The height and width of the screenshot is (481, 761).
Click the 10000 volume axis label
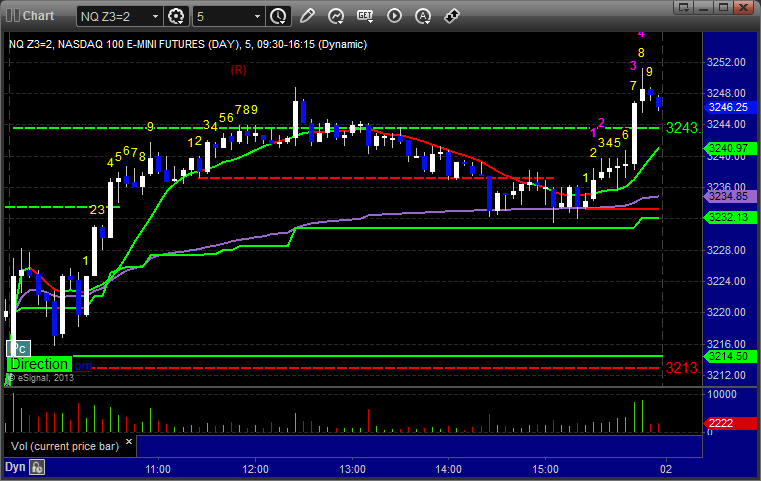[x=722, y=394]
